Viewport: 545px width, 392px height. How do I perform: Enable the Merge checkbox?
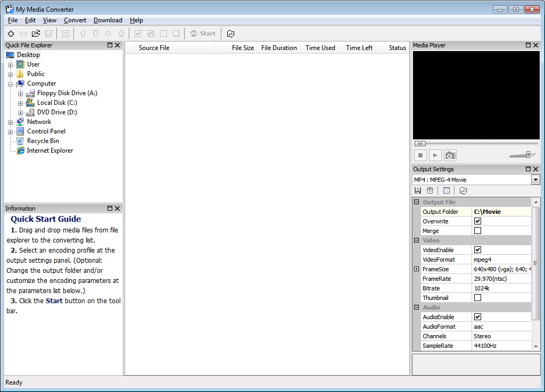[477, 231]
